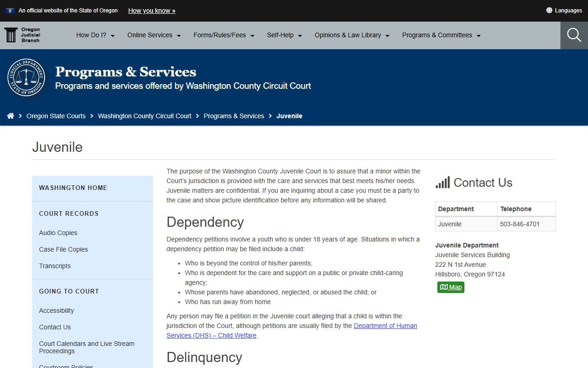The width and height of the screenshot is (588, 368).
Task: Follow the DHS Child Welfare link
Action: click(292, 330)
